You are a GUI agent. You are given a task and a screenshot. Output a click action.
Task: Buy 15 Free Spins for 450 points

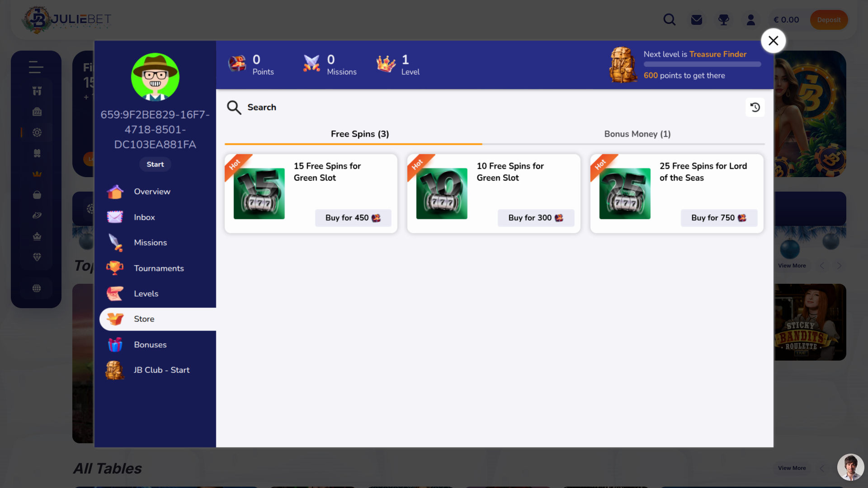coord(353,218)
